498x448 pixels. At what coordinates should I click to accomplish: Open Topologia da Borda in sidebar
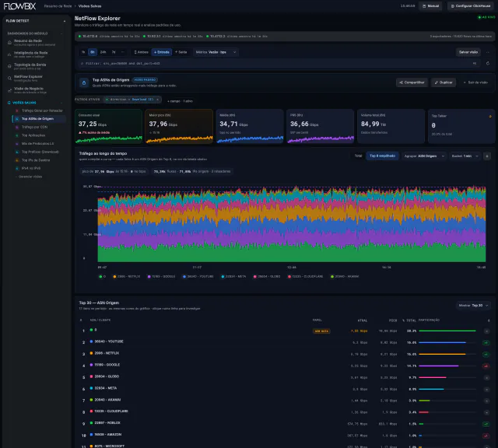click(x=35, y=66)
